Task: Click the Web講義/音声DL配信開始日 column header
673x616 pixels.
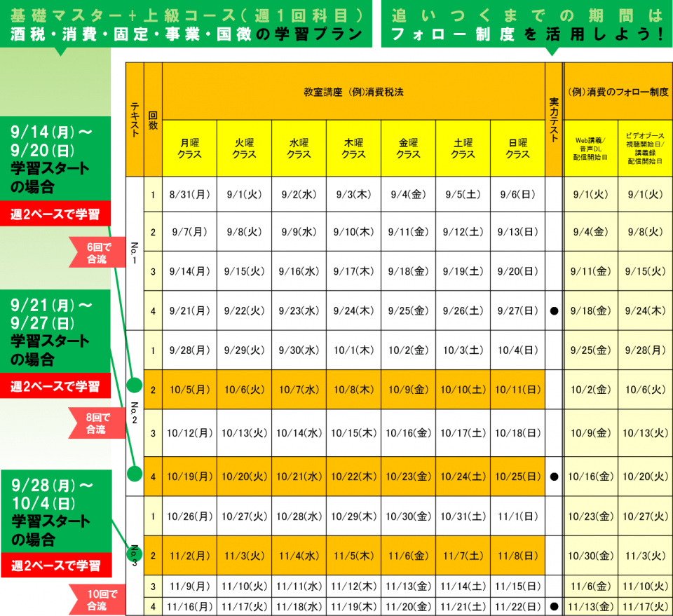Action: [590, 149]
